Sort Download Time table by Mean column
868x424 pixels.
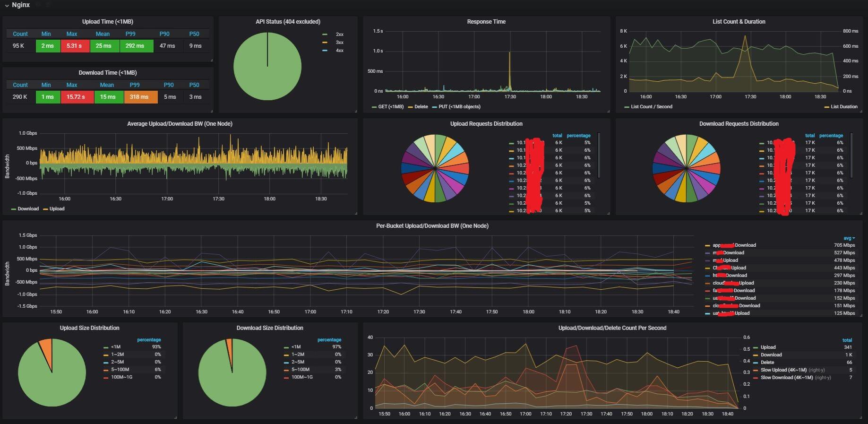(x=107, y=85)
